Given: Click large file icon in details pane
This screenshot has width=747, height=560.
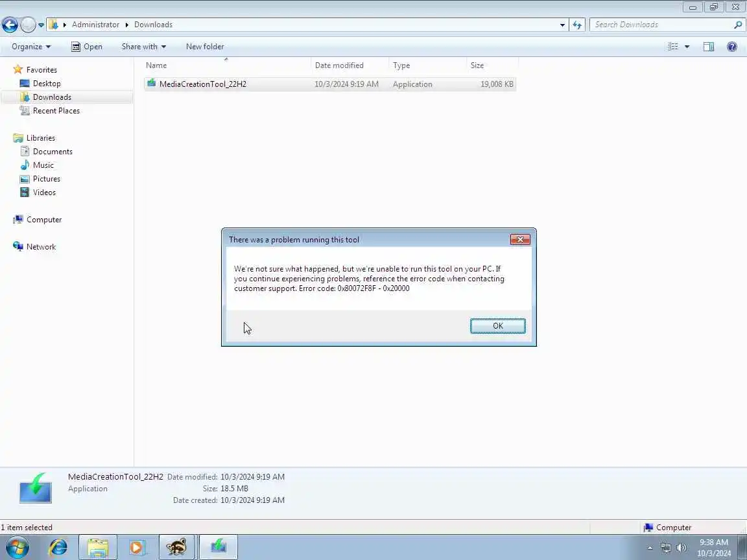Looking at the screenshot, I should (35, 488).
